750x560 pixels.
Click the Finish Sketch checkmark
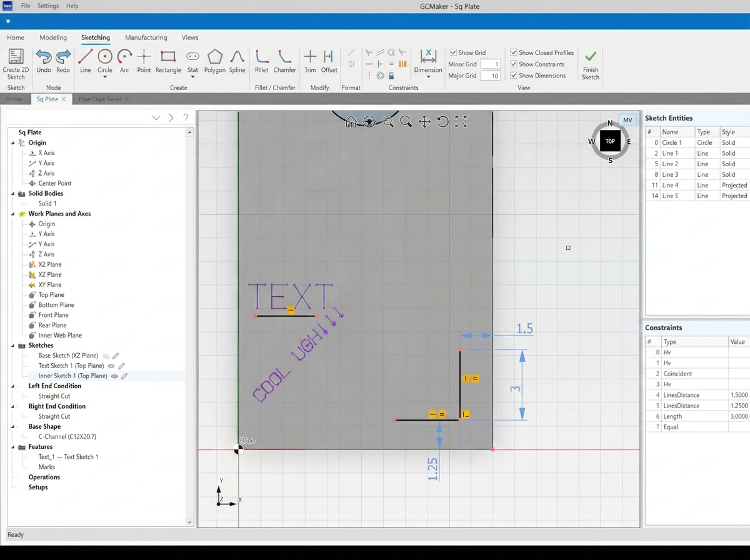[591, 56]
